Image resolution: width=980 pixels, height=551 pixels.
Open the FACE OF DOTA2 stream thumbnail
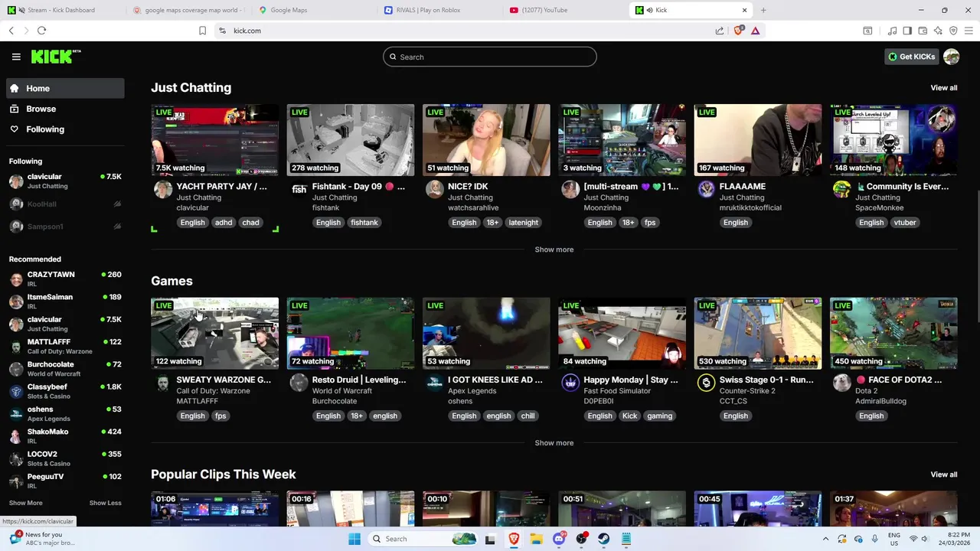pyautogui.click(x=893, y=334)
